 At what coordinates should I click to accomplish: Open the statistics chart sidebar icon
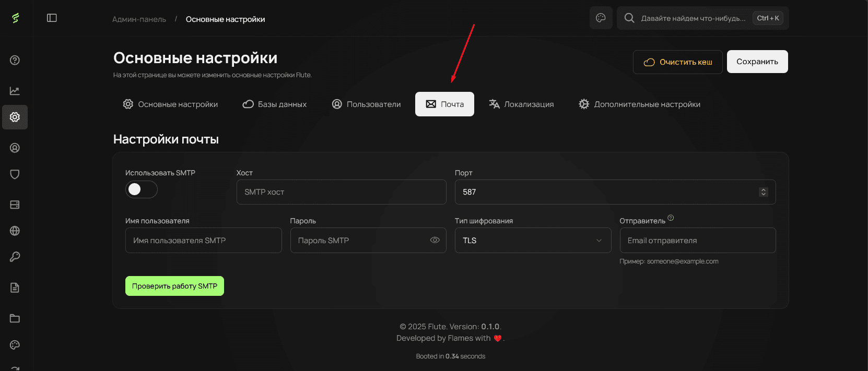click(x=15, y=91)
